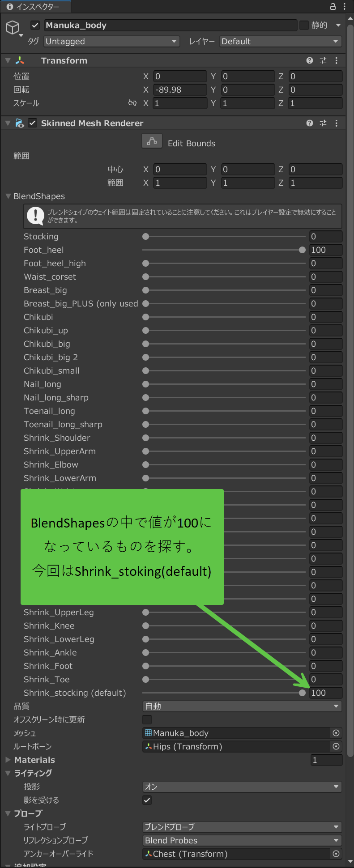The height and width of the screenshot is (868, 354).
Task: Click the Edit Bounds button
Action: [x=152, y=141]
